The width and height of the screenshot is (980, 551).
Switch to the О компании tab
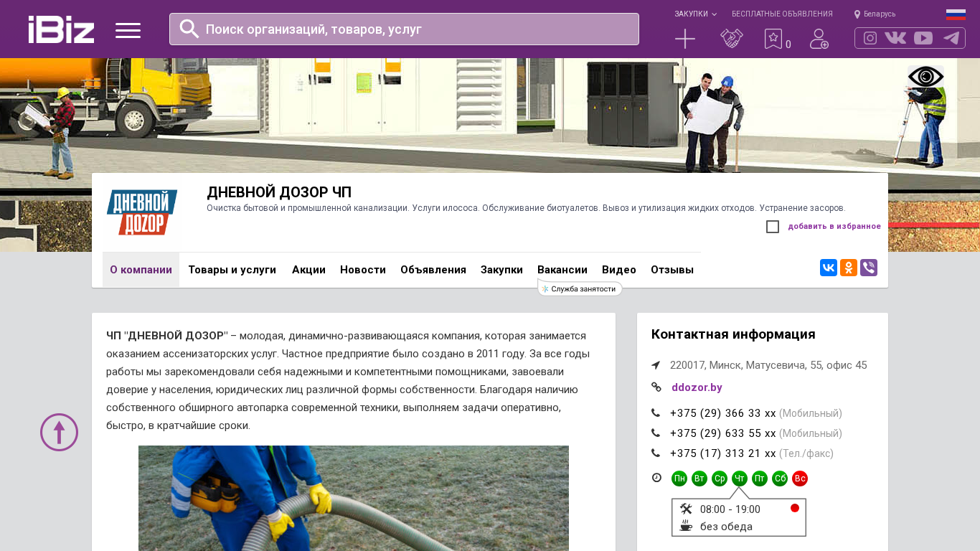(x=141, y=270)
